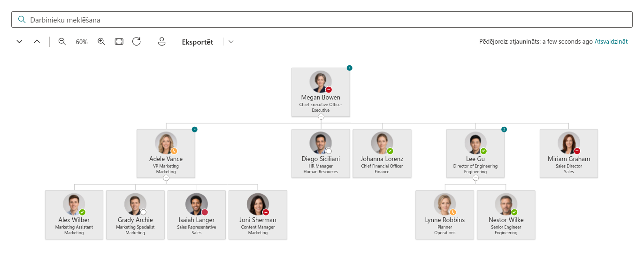Zoom out the org chart

point(62,42)
